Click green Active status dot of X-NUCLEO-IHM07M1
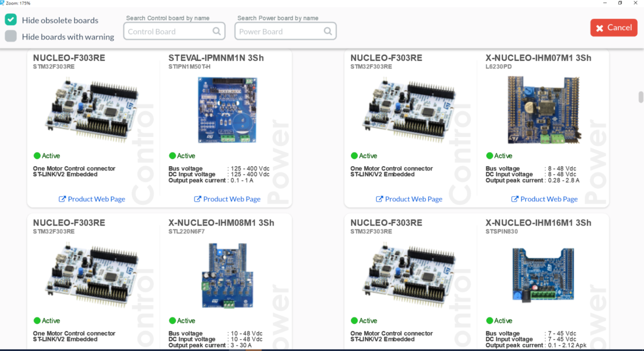This screenshot has width=644, height=351. (x=489, y=156)
